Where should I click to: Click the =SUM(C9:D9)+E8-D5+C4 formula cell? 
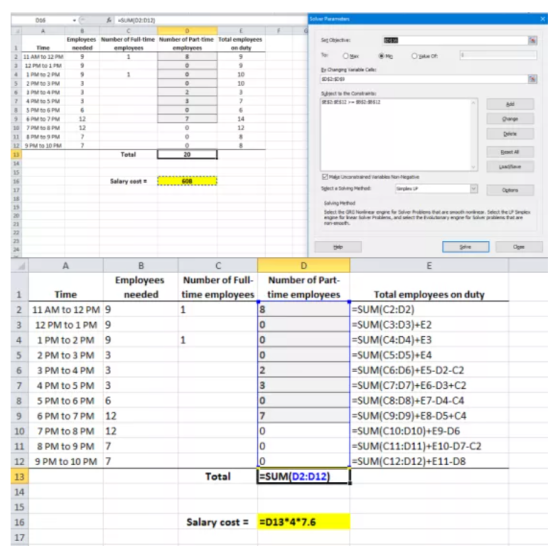coord(429,416)
